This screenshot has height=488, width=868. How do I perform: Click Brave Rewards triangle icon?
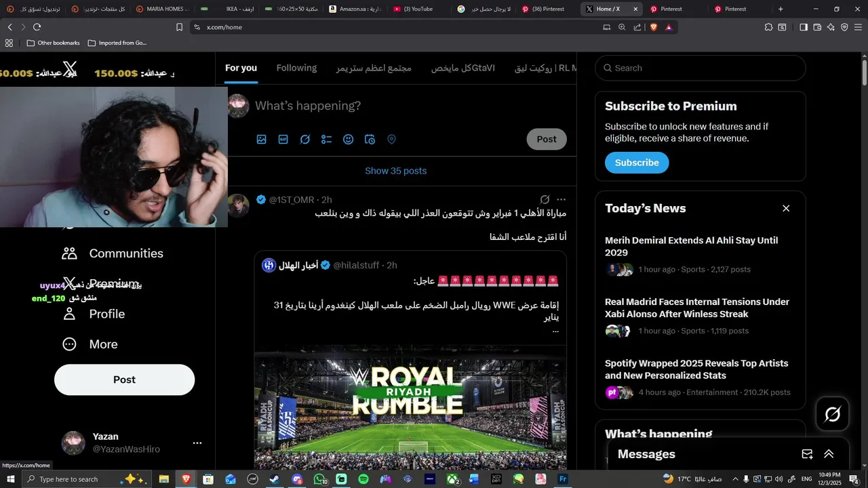pyautogui.click(x=669, y=27)
